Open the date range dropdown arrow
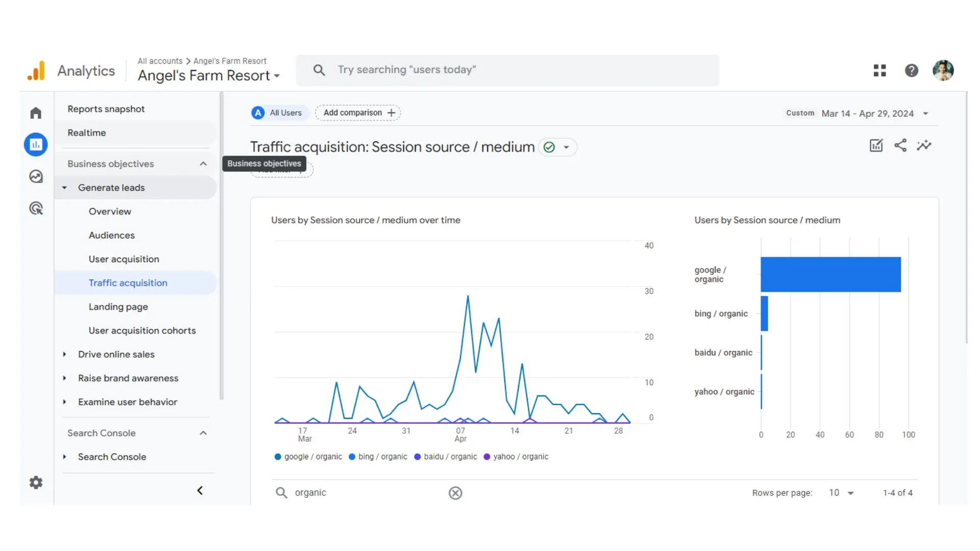 click(x=925, y=114)
